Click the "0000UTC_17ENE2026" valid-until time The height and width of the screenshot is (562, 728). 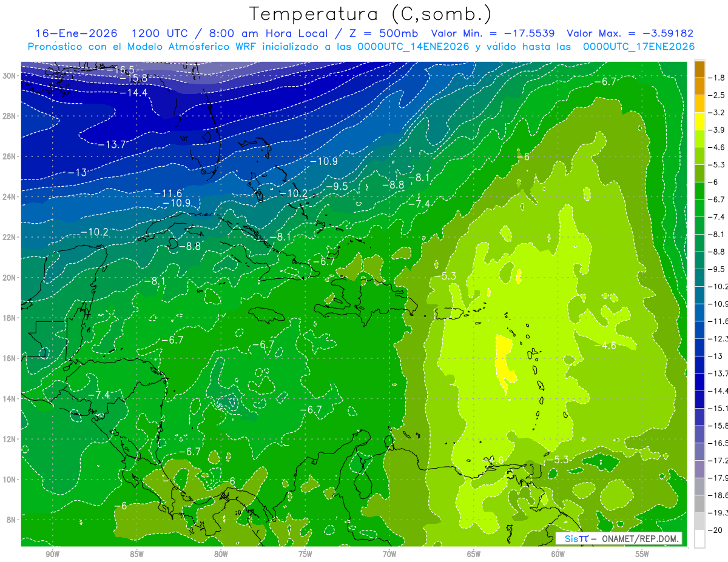[x=638, y=46]
